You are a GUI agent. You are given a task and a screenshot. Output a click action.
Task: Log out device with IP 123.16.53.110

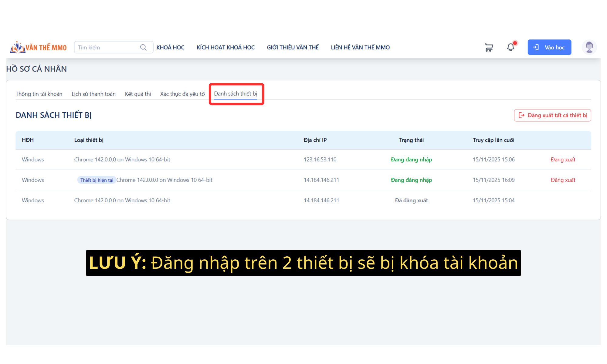[563, 160]
